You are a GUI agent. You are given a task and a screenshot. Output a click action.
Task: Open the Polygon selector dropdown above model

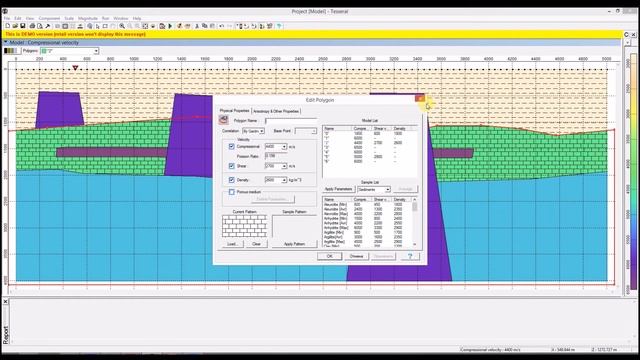(x=96, y=51)
